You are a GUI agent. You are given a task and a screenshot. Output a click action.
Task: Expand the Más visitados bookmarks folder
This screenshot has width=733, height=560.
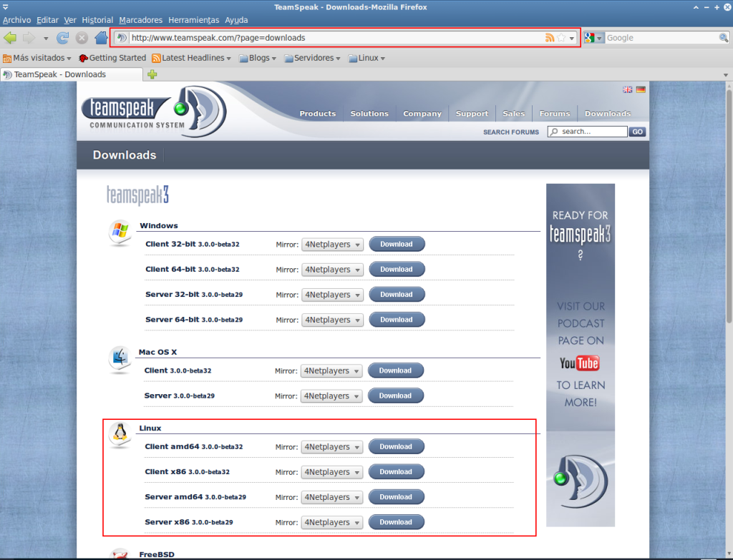pyautogui.click(x=37, y=58)
